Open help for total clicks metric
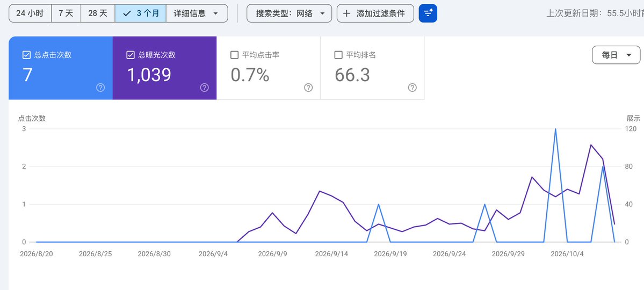The image size is (644, 290). 100,88
